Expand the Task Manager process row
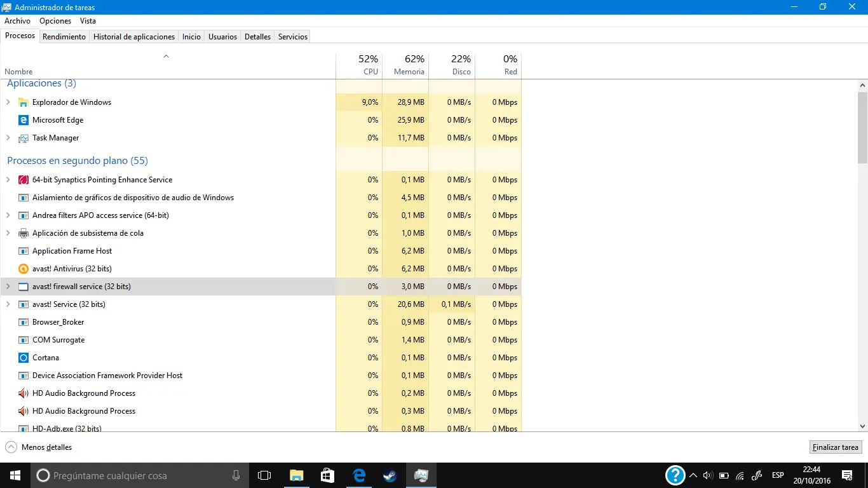The image size is (868, 488). pos(8,138)
